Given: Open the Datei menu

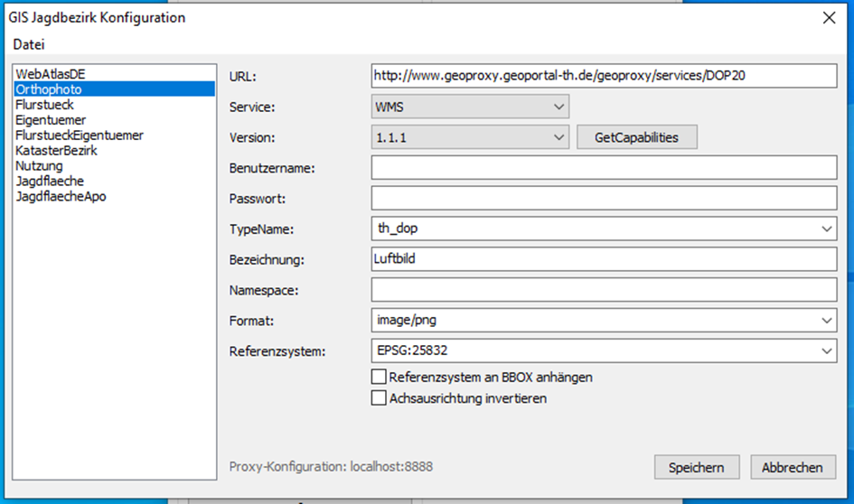Looking at the screenshot, I should pyautogui.click(x=28, y=44).
